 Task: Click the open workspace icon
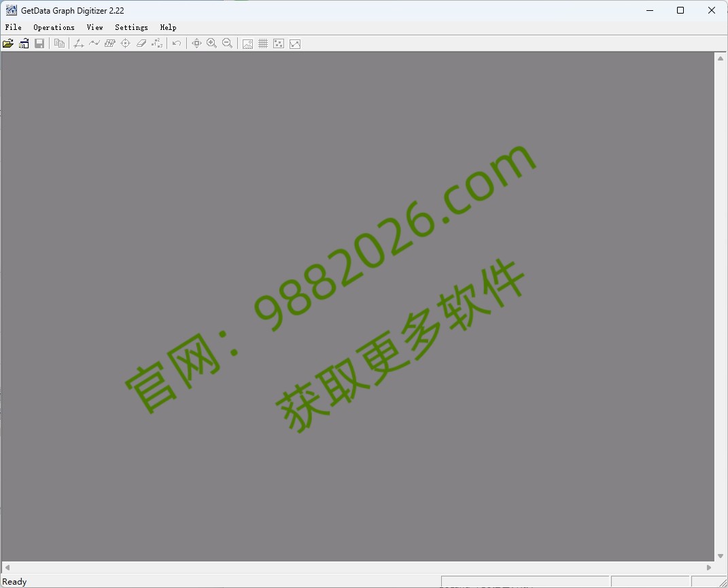point(24,44)
